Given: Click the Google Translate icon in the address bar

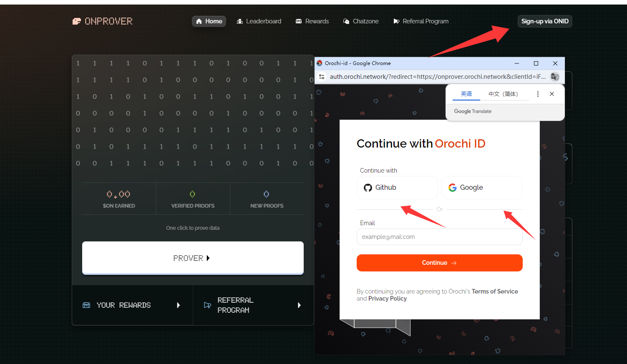Looking at the screenshot, I should [555, 77].
